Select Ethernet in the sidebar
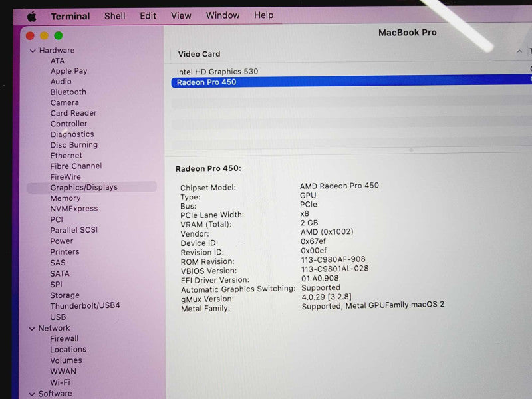This screenshot has width=532, height=399. tap(66, 156)
